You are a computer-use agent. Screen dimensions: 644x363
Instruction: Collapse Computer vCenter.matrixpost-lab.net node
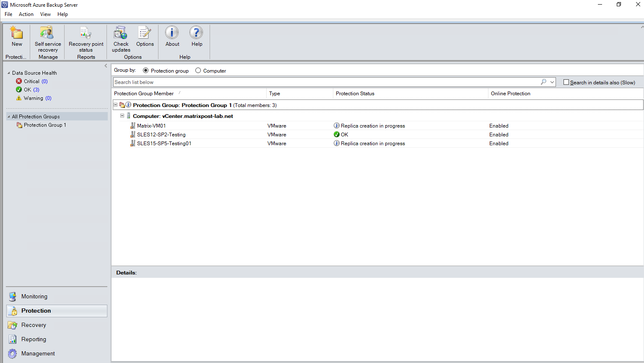[122, 116]
